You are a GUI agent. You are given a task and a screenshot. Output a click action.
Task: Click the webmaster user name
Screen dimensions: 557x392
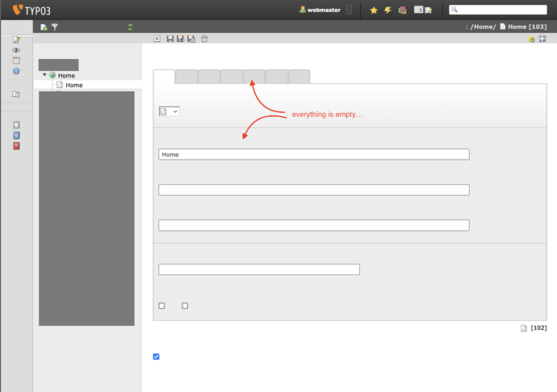click(x=324, y=10)
